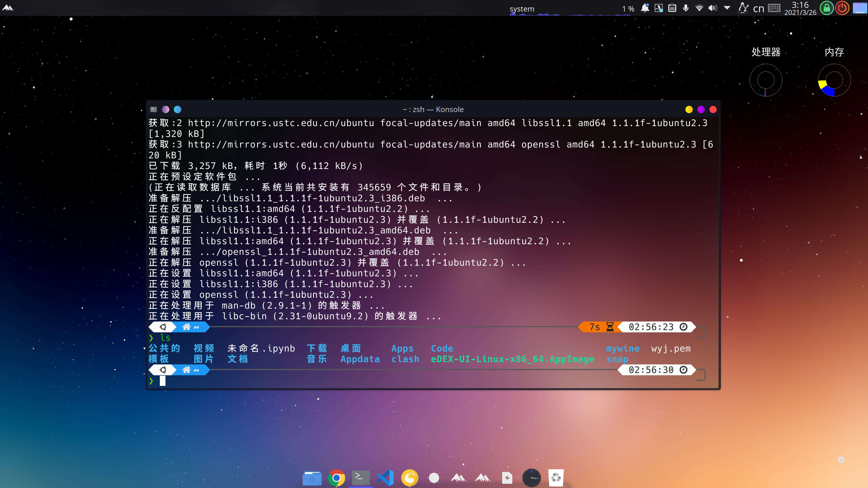
Task: Click the 处理器 CPU circular monitor widget
Action: [x=766, y=80]
